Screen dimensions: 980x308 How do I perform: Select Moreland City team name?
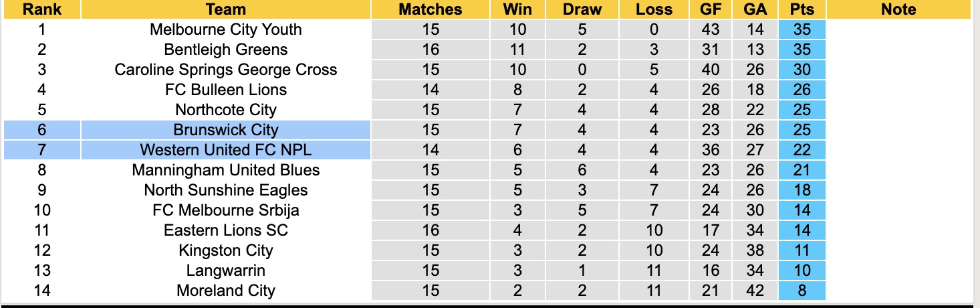pyautogui.click(x=226, y=291)
